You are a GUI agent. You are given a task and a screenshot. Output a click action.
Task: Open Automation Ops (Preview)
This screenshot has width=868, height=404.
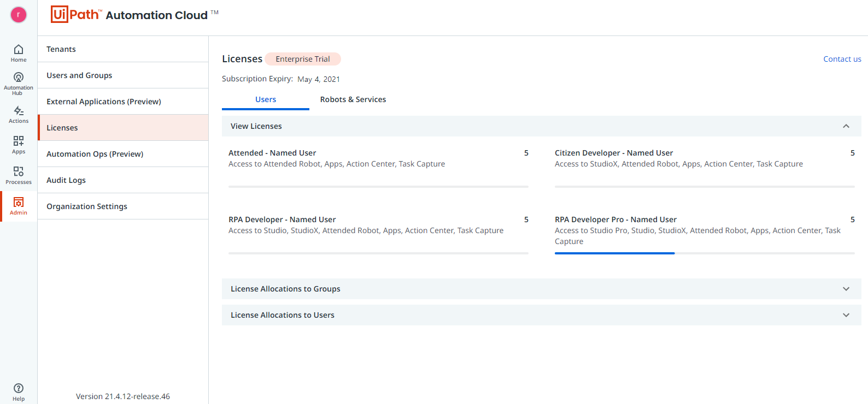tap(123, 154)
